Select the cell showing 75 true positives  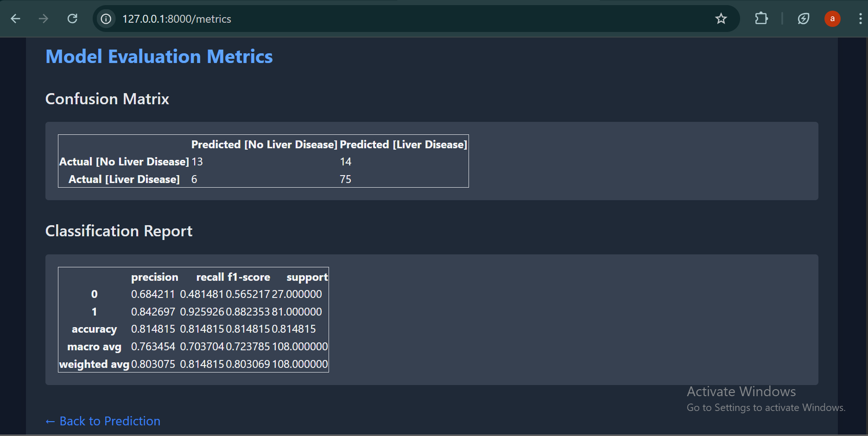tap(346, 179)
